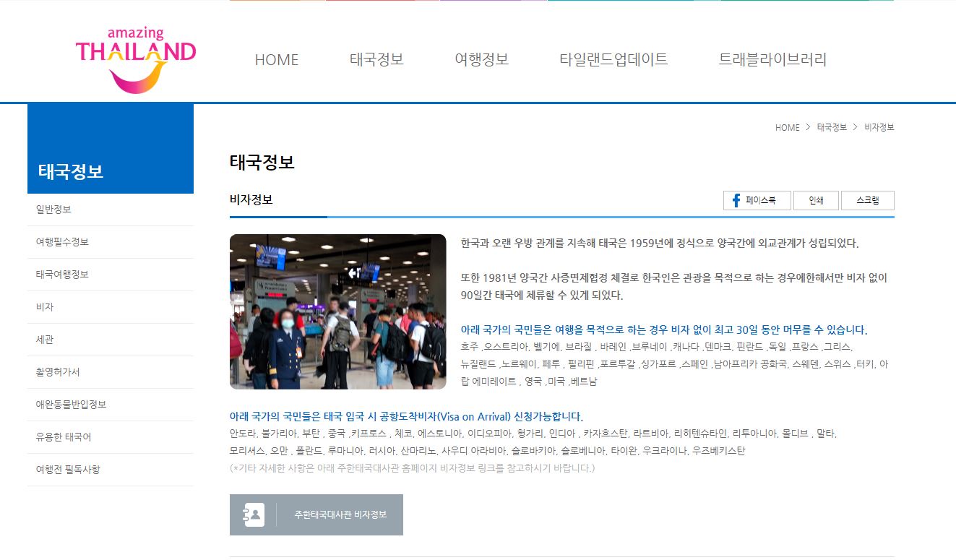Open 주한태국대사관 비자정보 link button

coord(316,514)
